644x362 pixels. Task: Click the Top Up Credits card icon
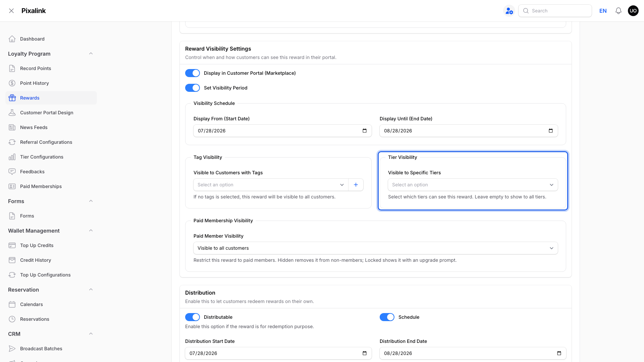[x=12, y=245]
